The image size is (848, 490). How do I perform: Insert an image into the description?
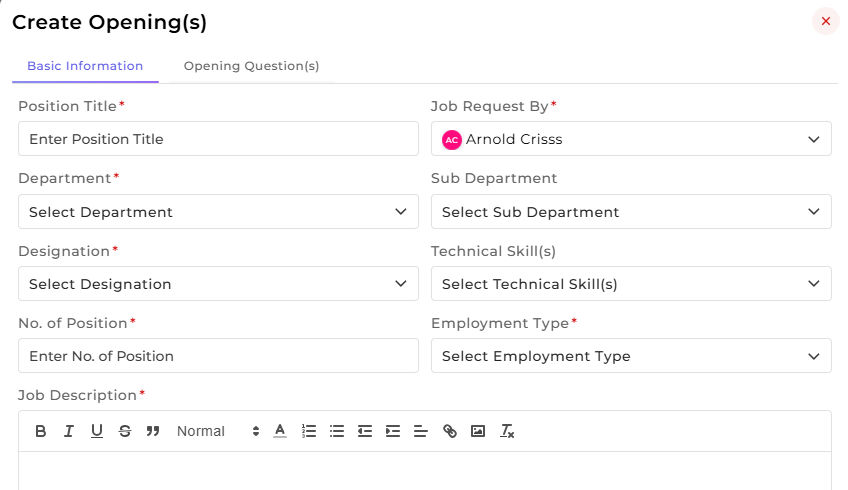(x=478, y=431)
